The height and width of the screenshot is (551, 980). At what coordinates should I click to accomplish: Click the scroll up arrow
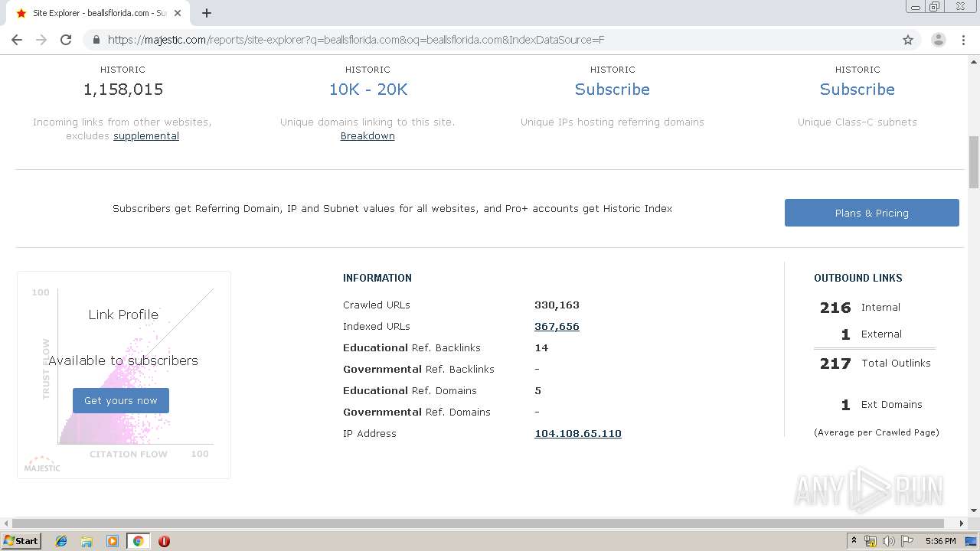tap(974, 61)
